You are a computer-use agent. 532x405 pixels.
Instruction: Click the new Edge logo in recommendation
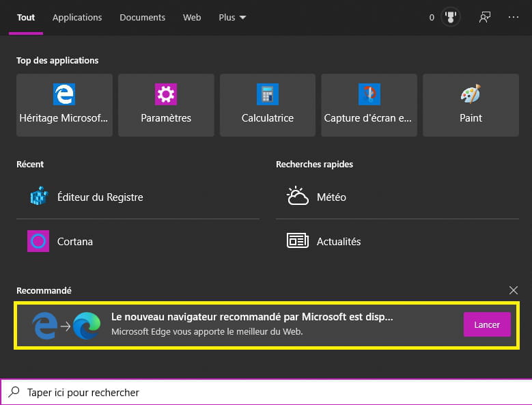(x=87, y=326)
